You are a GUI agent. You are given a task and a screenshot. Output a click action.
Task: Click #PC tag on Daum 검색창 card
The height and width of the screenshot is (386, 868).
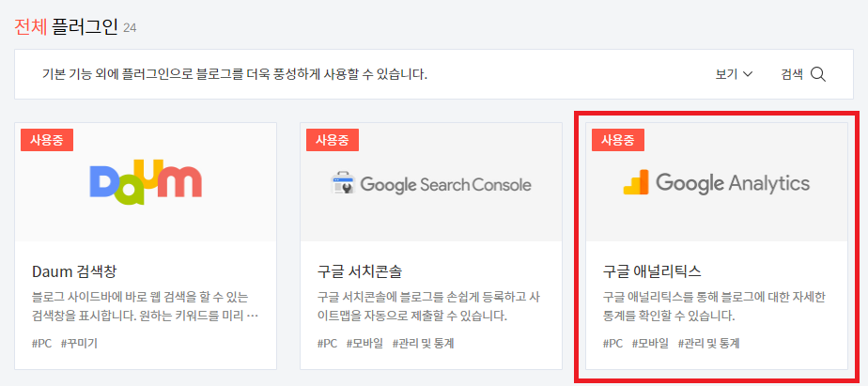click(42, 344)
